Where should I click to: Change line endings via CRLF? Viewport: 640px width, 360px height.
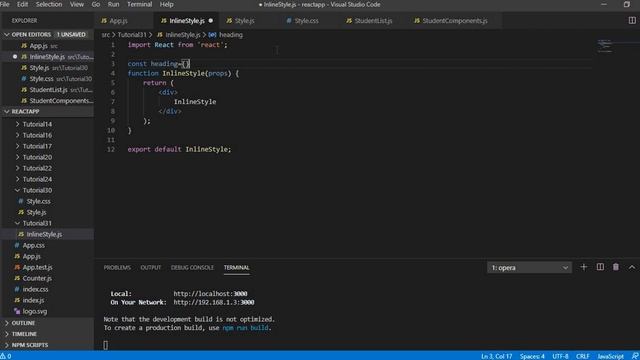click(582, 356)
